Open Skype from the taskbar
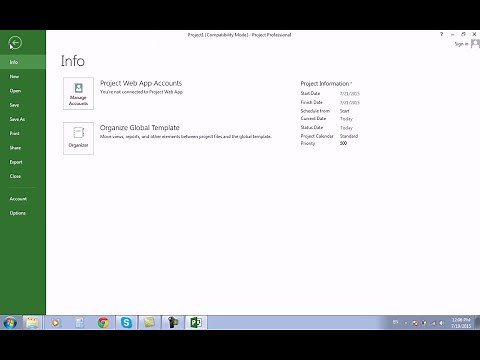This screenshot has width=480, height=360. 126,323
